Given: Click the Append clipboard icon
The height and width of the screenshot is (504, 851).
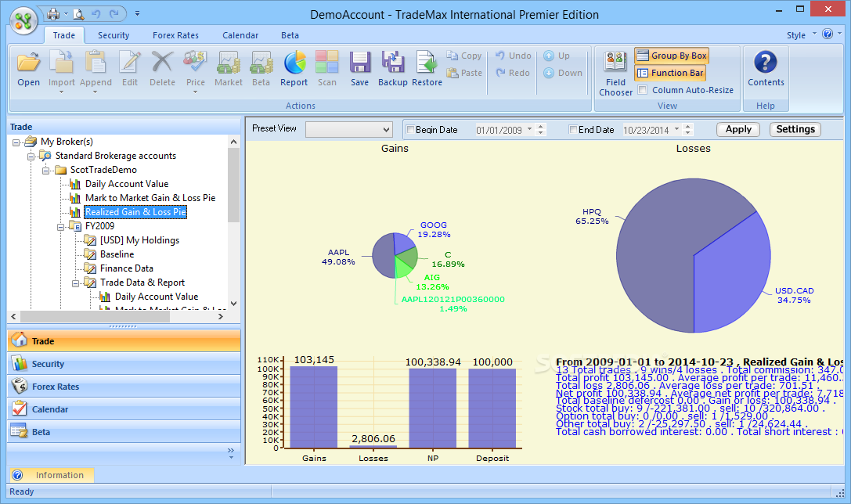Looking at the screenshot, I should tap(96, 62).
